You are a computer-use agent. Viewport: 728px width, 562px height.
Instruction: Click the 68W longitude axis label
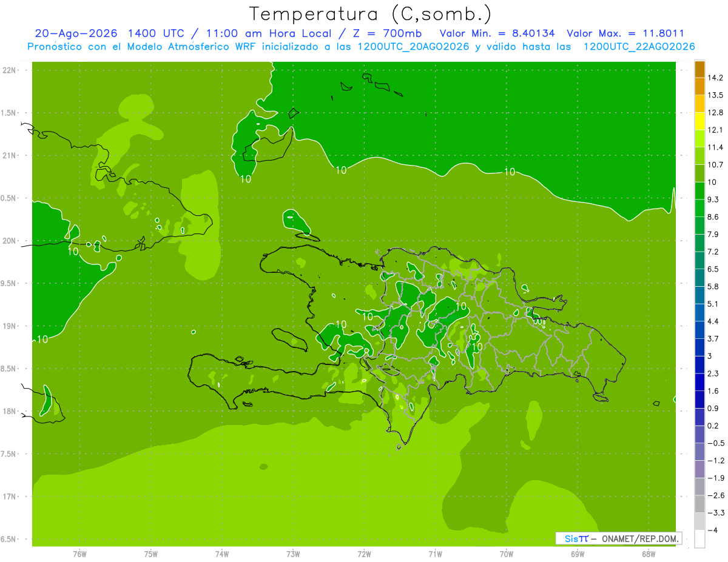(x=649, y=554)
